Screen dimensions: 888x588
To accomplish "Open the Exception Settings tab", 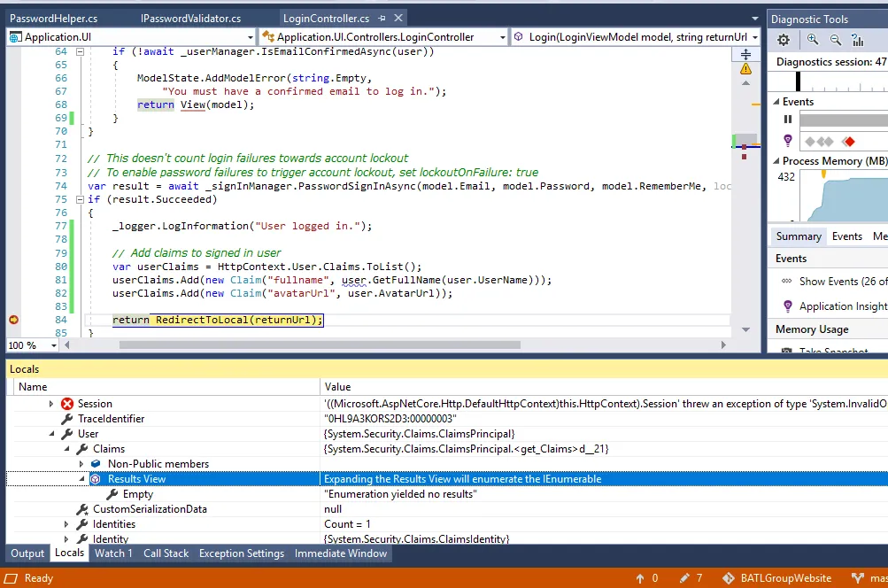I will click(x=242, y=553).
